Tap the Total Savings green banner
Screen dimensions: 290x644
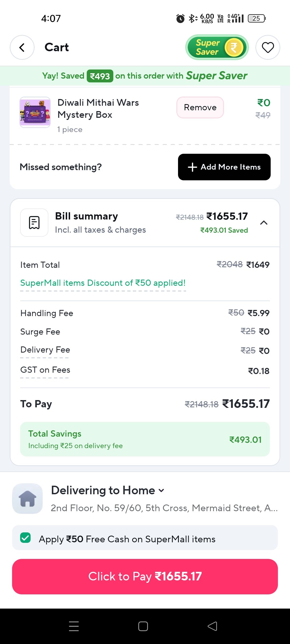(x=145, y=439)
